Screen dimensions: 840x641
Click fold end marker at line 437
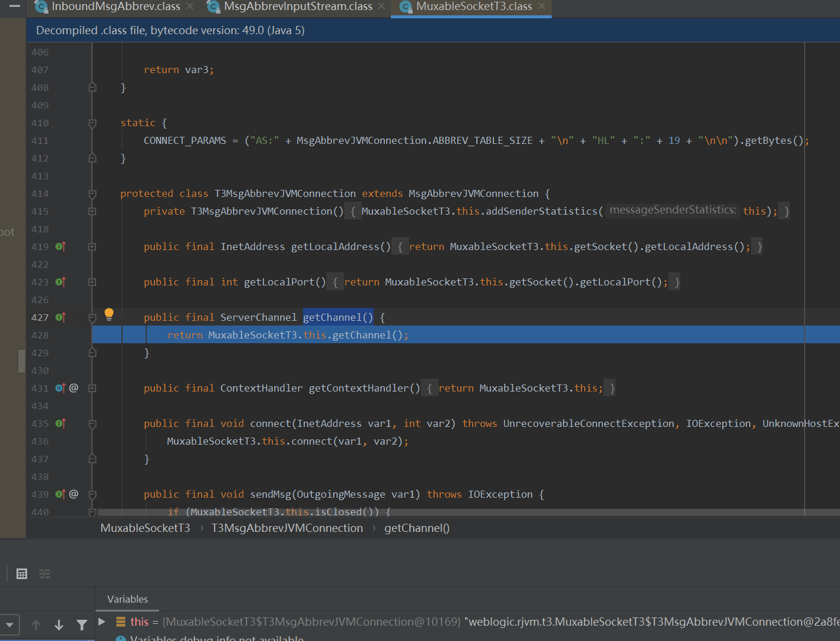point(92,459)
